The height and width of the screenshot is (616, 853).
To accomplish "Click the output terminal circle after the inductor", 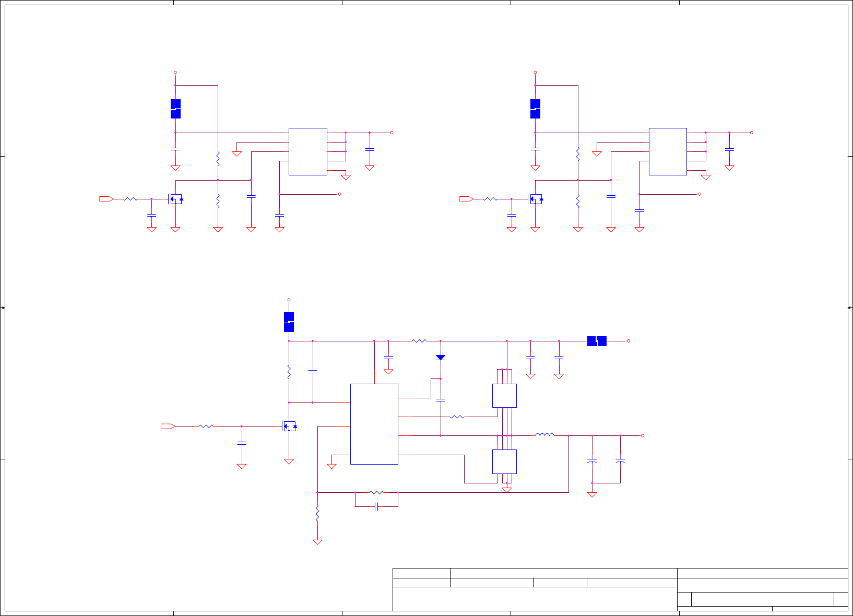I will pos(643,435).
